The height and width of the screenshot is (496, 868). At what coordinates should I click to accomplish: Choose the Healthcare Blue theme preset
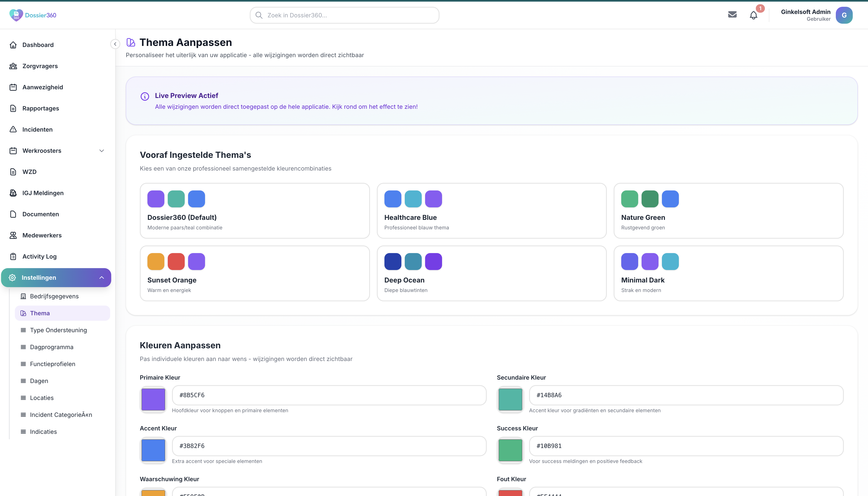[x=491, y=211]
